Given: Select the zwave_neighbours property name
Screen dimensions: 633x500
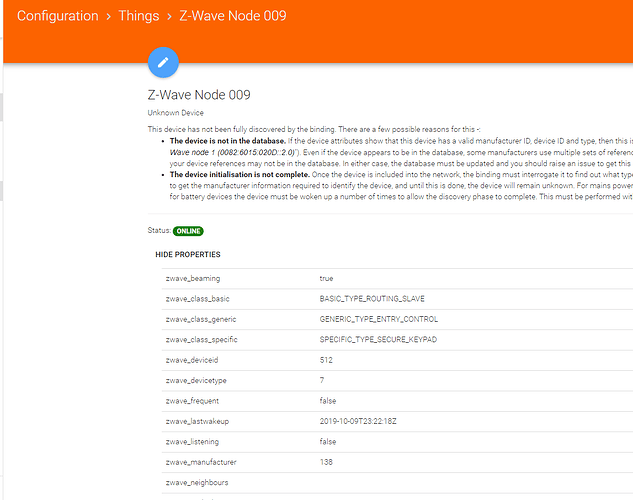Looking at the screenshot, I should point(197,483).
